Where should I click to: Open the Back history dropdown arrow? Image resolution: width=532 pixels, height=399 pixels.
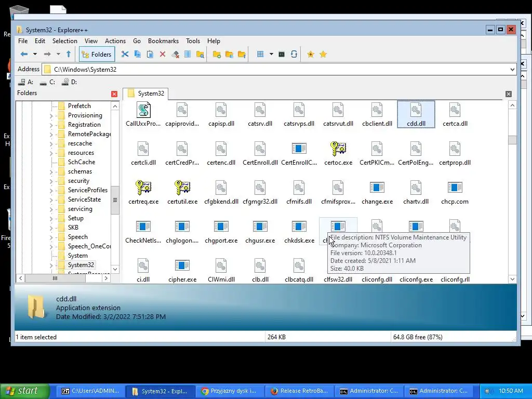pos(35,54)
